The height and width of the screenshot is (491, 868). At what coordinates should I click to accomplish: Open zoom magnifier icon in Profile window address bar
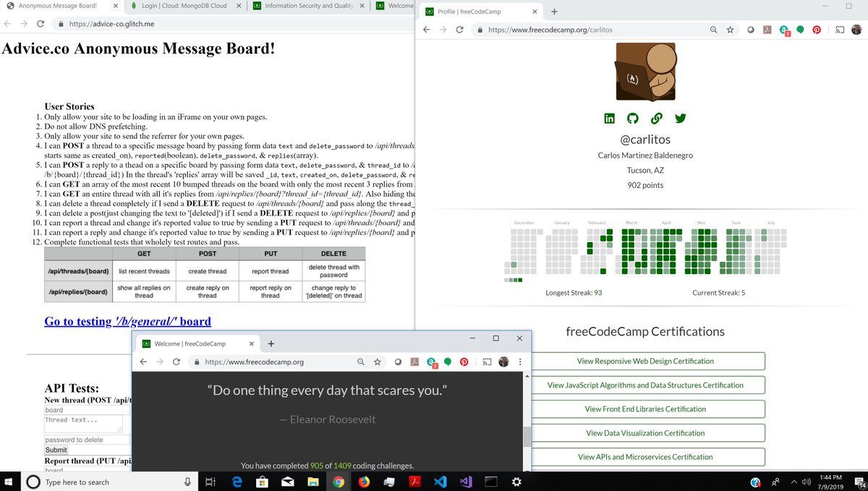click(714, 30)
